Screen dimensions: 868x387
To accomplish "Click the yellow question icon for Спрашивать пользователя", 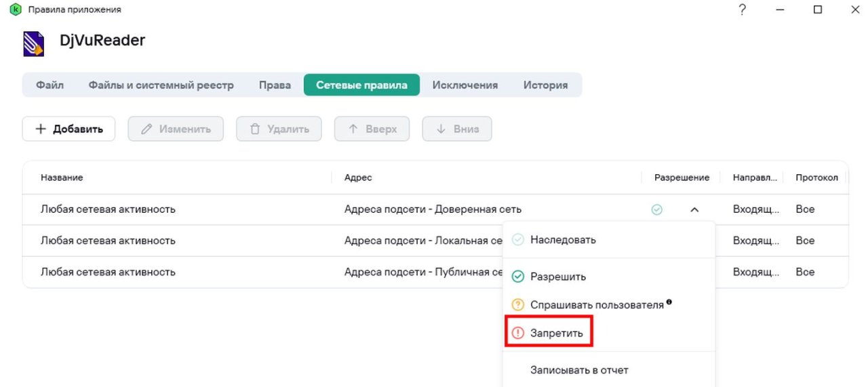I will (x=518, y=305).
